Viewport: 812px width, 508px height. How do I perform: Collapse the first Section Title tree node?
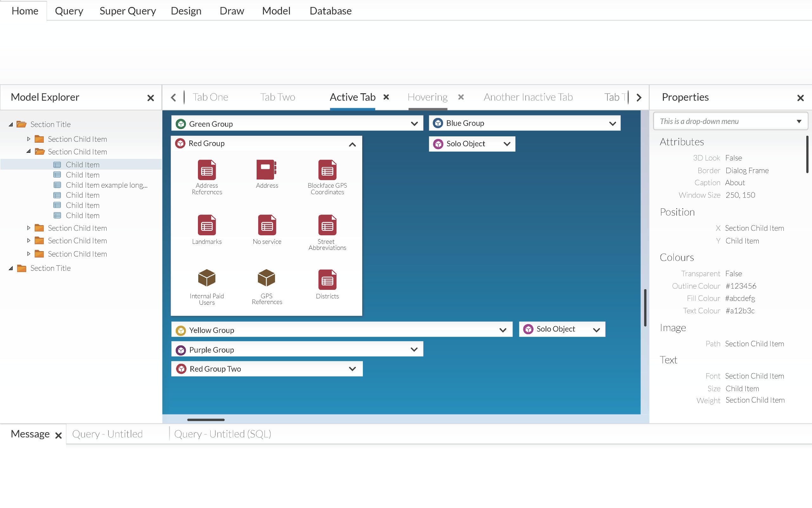[11, 124]
